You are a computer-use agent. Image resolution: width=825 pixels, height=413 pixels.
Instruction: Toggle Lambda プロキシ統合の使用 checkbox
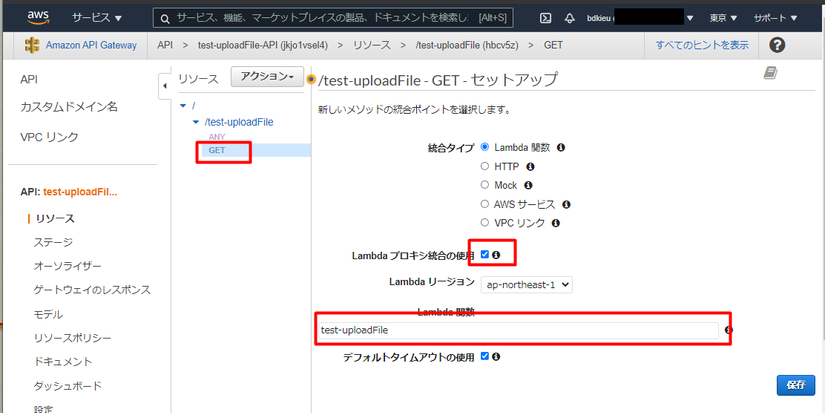(x=485, y=255)
